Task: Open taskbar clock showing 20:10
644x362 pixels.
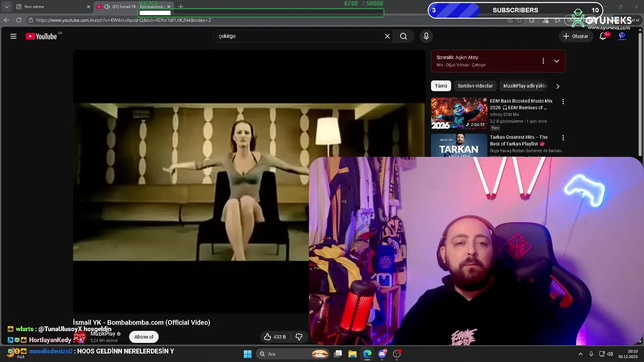Action: tap(629, 354)
